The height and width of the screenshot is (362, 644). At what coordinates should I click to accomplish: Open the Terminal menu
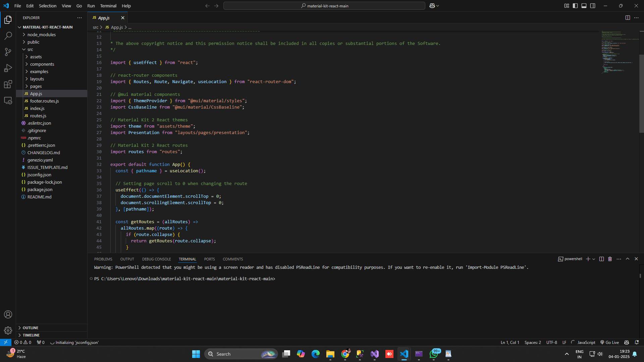click(x=108, y=6)
